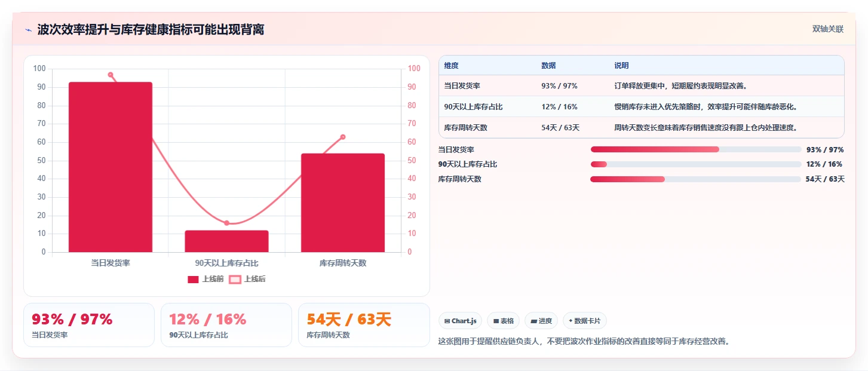
Task: Click the 进度 tag chip
Action: tap(541, 321)
